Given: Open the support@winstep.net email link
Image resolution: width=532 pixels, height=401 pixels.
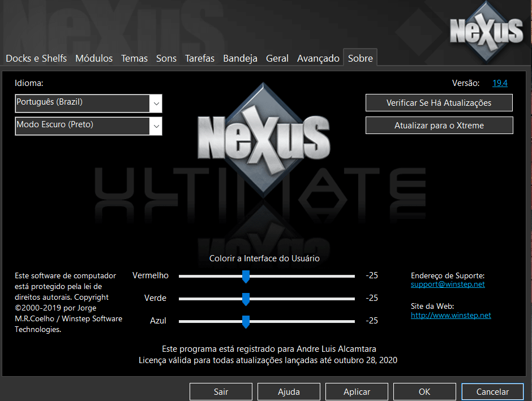Looking at the screenshot, I should click(448, 284).
